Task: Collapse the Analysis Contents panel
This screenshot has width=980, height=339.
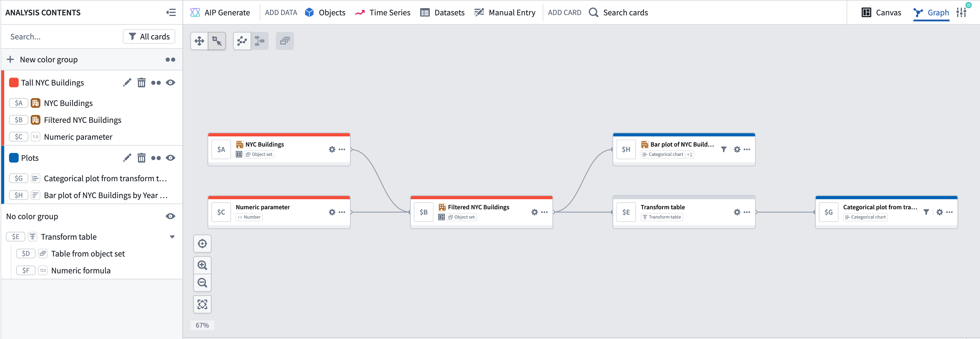Action: (171, 12)
